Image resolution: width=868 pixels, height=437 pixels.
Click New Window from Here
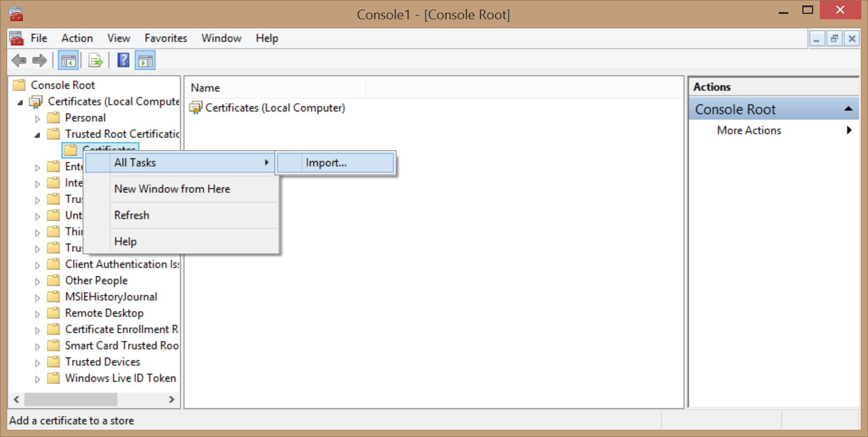(172, 189)
